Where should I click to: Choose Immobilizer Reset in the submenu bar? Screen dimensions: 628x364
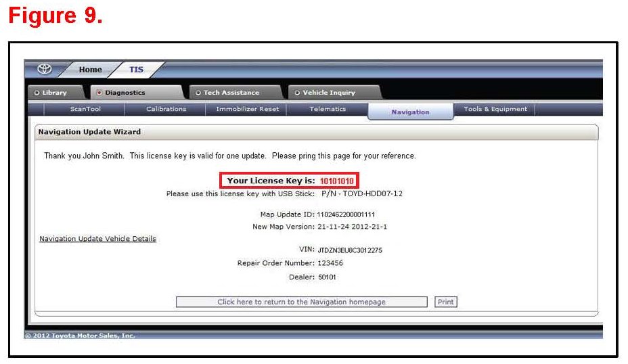(x=247, y=109)
